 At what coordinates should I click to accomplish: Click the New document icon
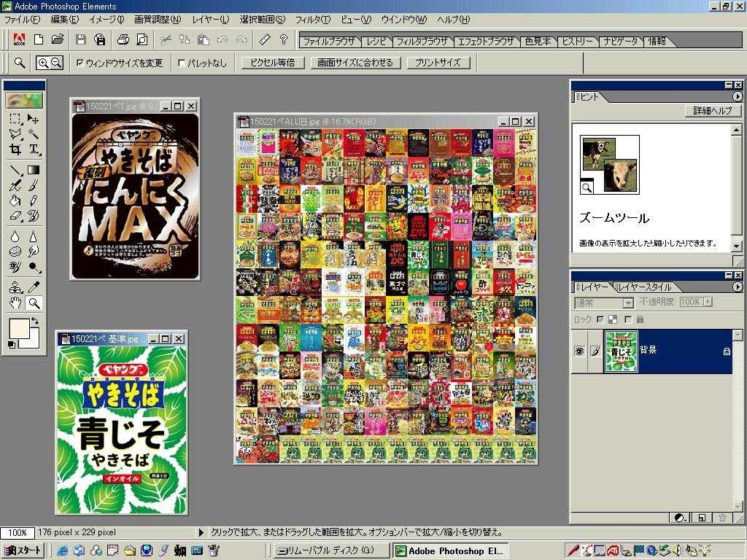tap(39, 39)
